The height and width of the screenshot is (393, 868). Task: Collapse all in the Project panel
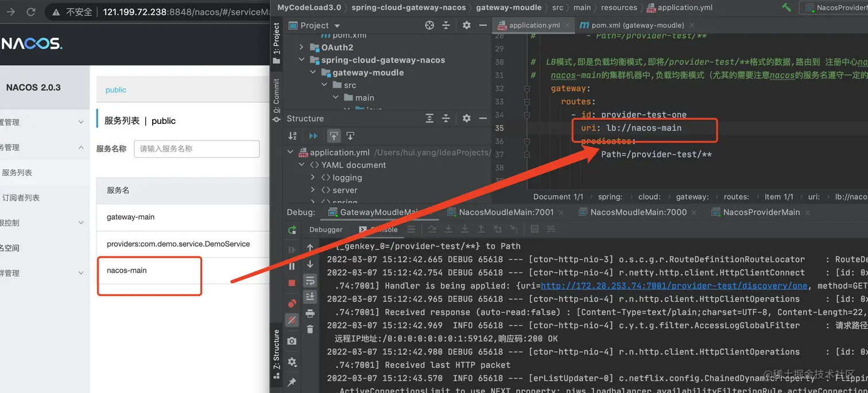(x=446, y=25)
